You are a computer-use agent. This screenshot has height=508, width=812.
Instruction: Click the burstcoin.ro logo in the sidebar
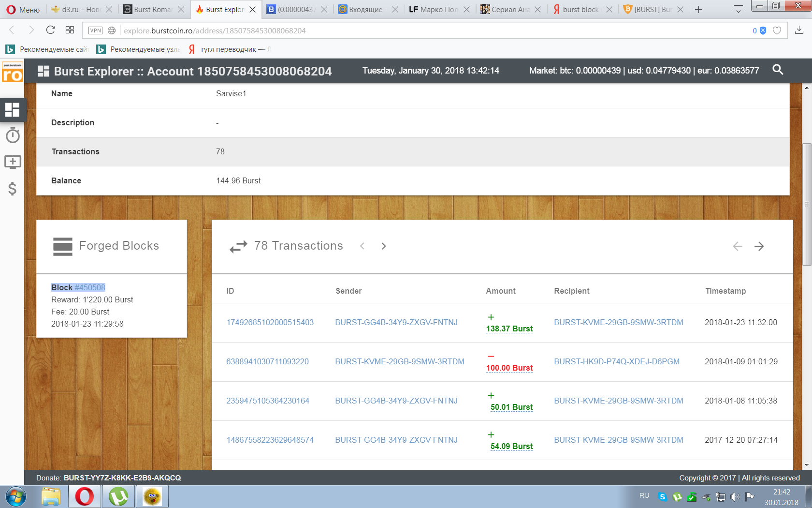tap(12, 72)
